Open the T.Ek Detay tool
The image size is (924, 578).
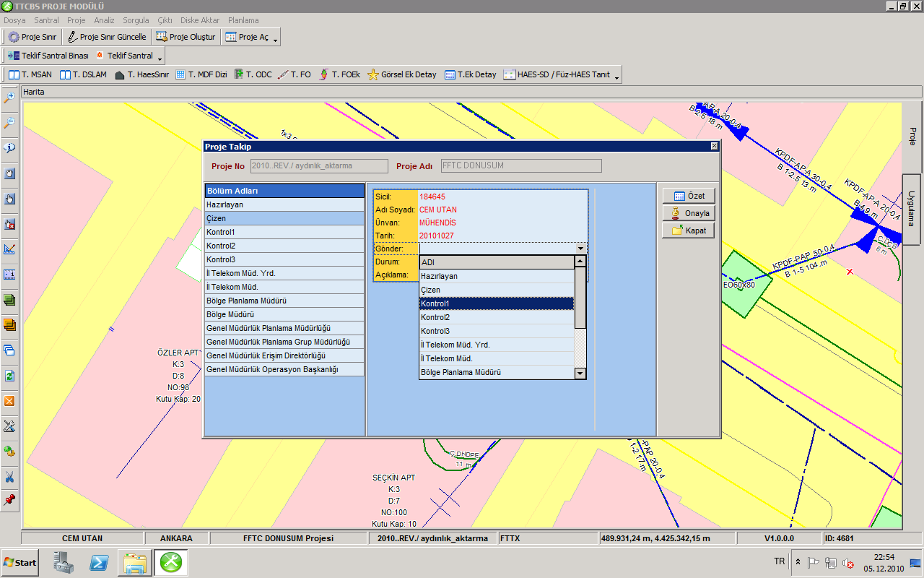click(471, 74)
